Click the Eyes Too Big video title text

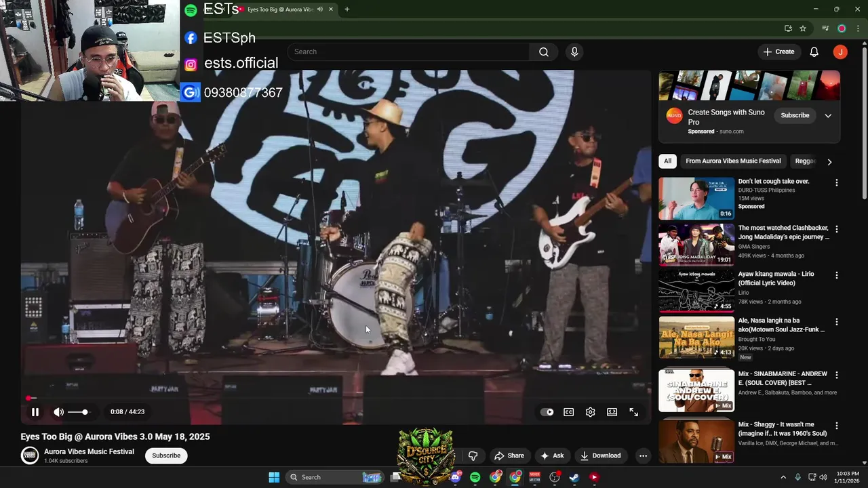pyautogui.click(x=115, y=436)
